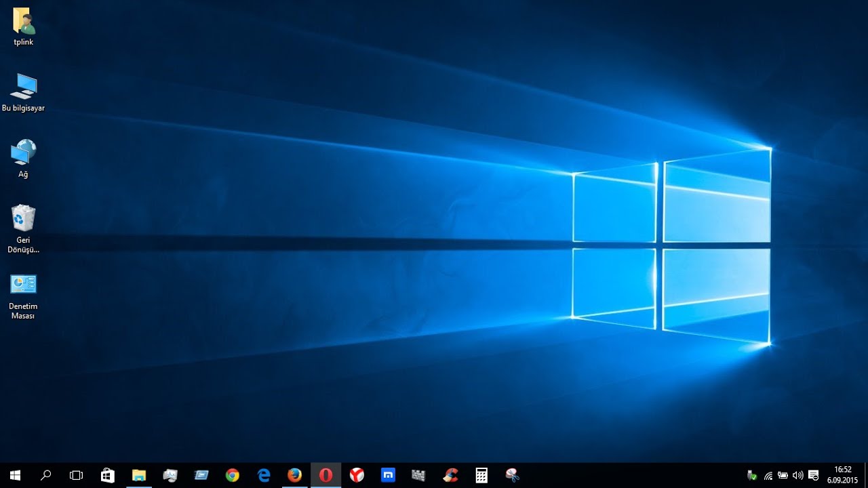Switch to the Opera browser
The height and width of the screenshot is (488, 868).
(x=325, y=475)
